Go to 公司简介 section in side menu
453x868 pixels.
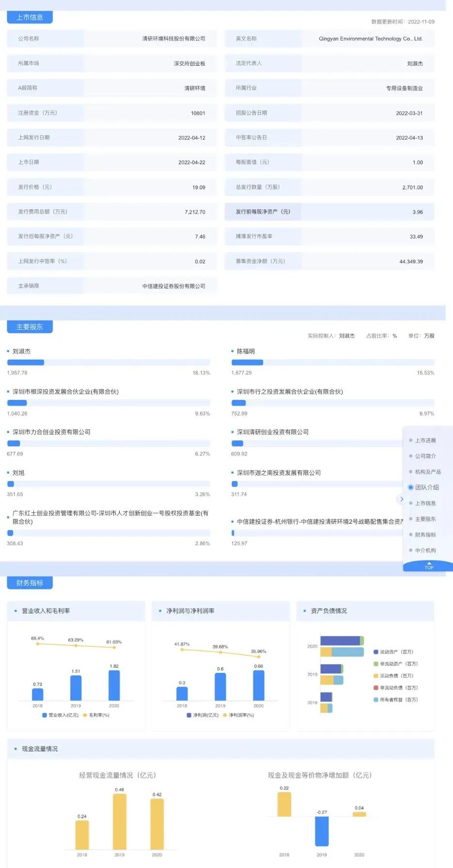tap(425, 456)
